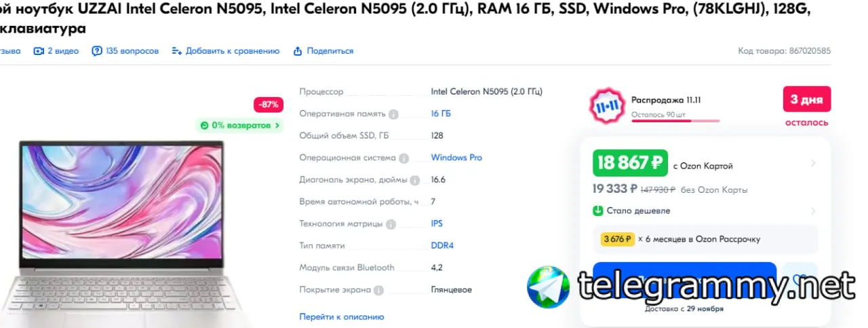This screenshot has width=868, height=328.
Task: Click the 11.11 sale badge icon
Action: click(x=606, y=106)
